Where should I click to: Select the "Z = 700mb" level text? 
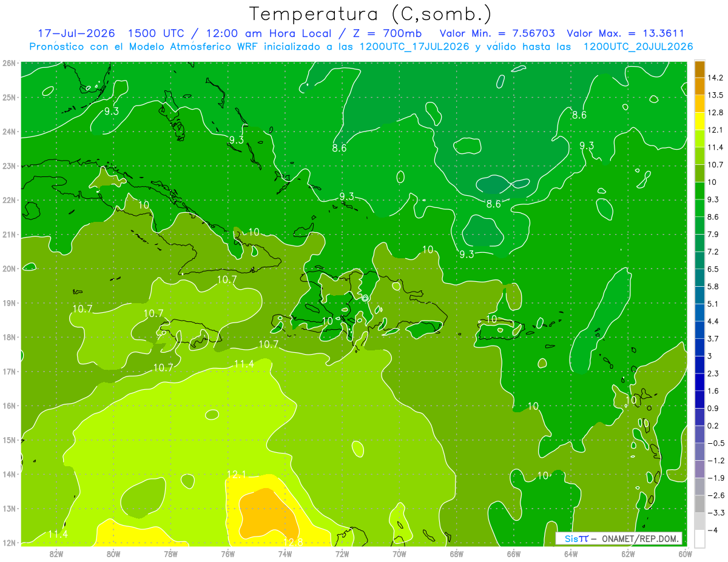388,33
